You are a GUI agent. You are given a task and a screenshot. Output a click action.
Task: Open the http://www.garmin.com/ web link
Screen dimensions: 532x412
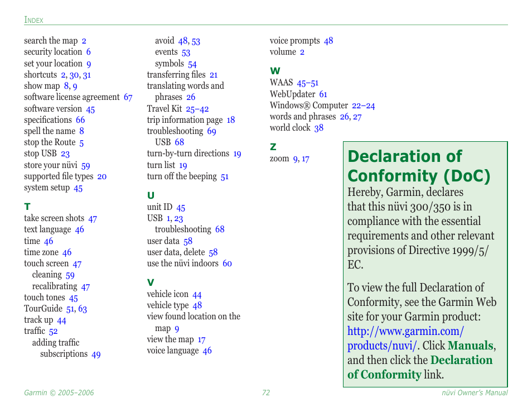coord(405,331)
